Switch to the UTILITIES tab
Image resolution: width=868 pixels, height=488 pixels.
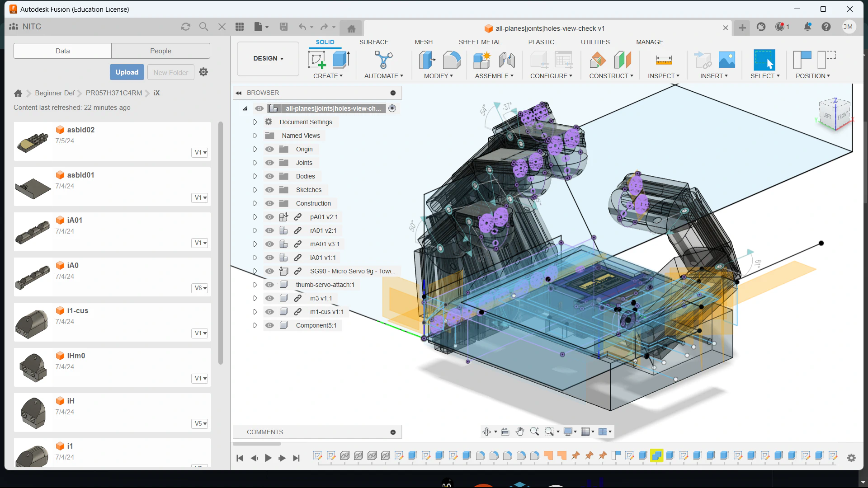(x=595, y=42)
